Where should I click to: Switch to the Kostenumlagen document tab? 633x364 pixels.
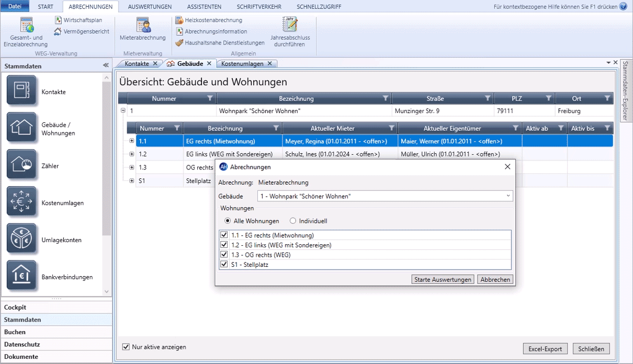pos(242,64)
